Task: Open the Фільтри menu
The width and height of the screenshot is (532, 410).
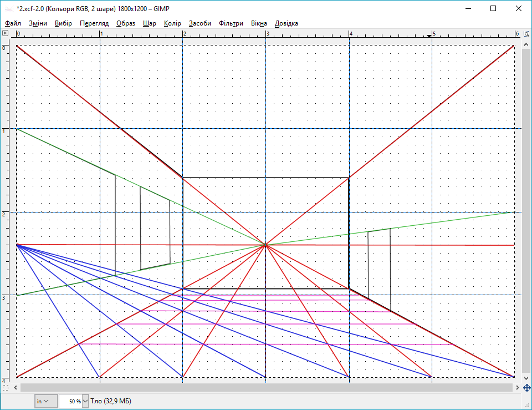Action: pyautogui.click(x=231, y=23)
